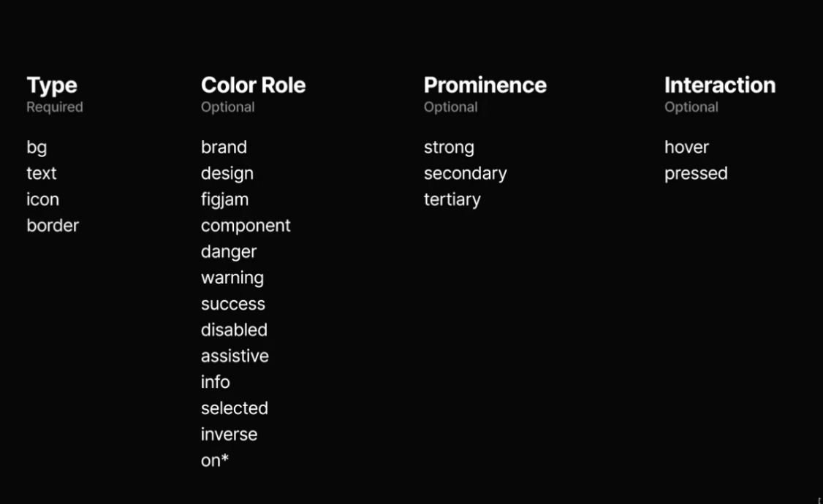
Task: Click the figjam color role
Action: click(x=224, y=200)
